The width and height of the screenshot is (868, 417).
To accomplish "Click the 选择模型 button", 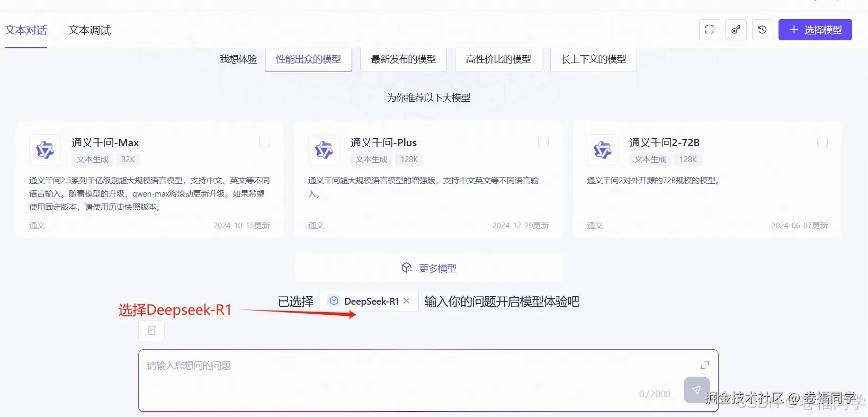I will pos(815,30).
